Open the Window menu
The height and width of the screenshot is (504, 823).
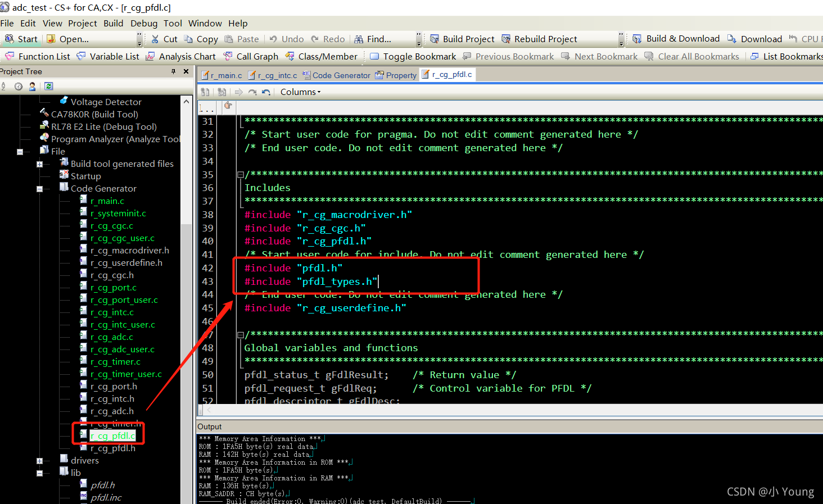(x=205, y=23)
